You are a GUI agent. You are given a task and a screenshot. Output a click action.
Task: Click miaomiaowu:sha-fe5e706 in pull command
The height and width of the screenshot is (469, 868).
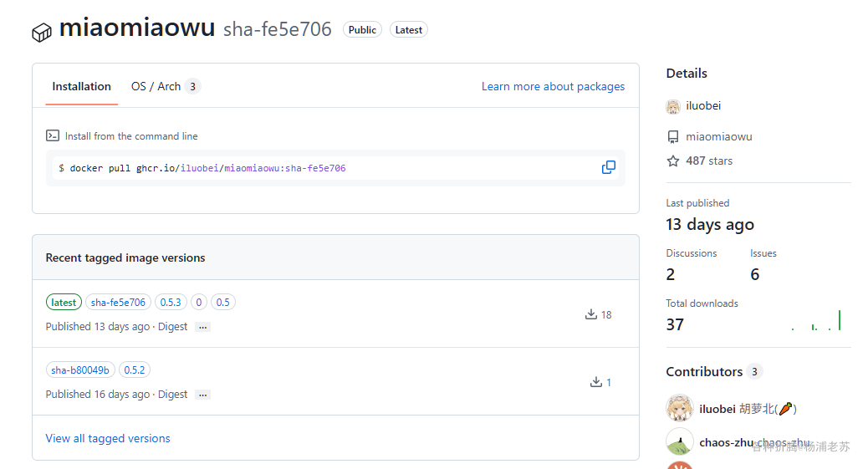(284, 168)
